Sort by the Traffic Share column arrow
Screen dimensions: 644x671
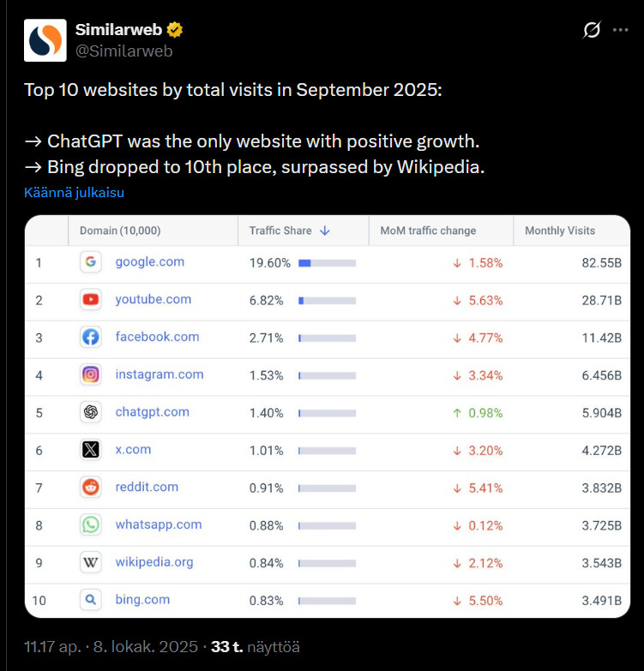tap(325, 231)
